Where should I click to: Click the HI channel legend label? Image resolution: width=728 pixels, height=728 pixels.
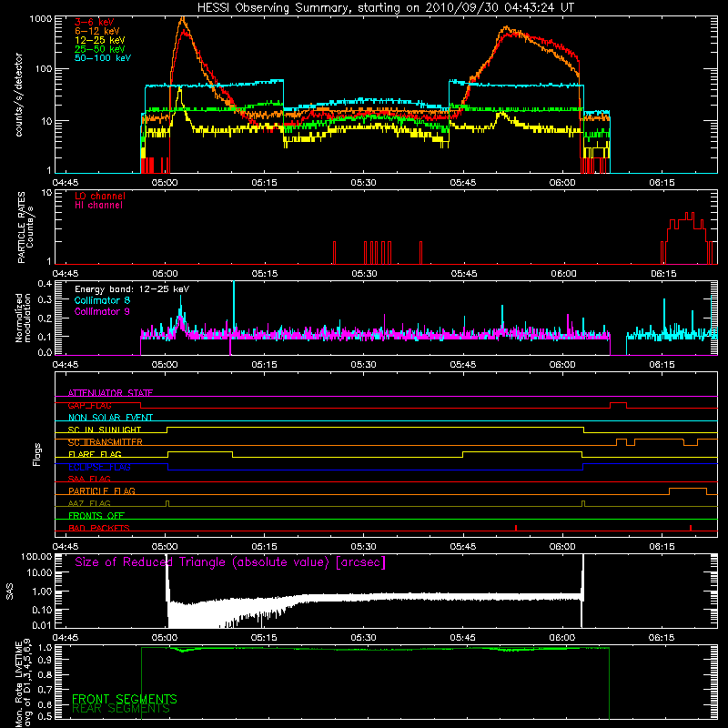pos(99,206)
